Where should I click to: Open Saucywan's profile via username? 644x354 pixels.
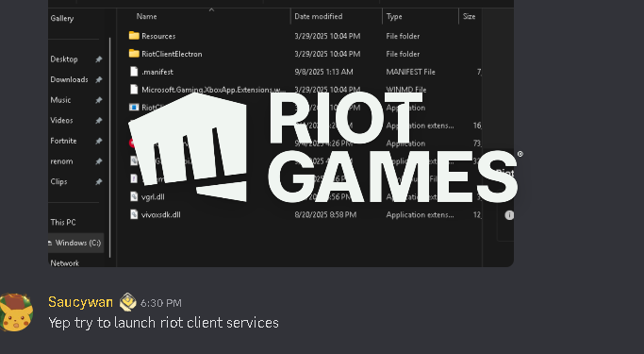(80, 302)
